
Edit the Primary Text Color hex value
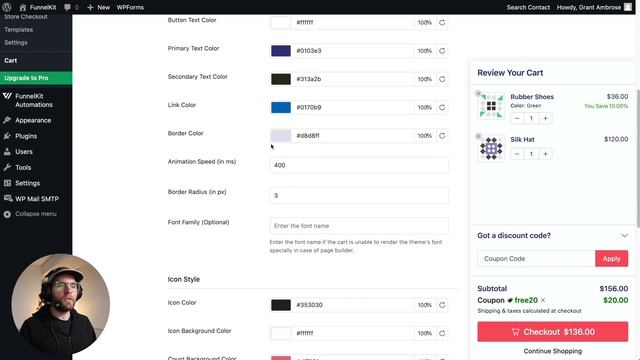pos(353,51)
